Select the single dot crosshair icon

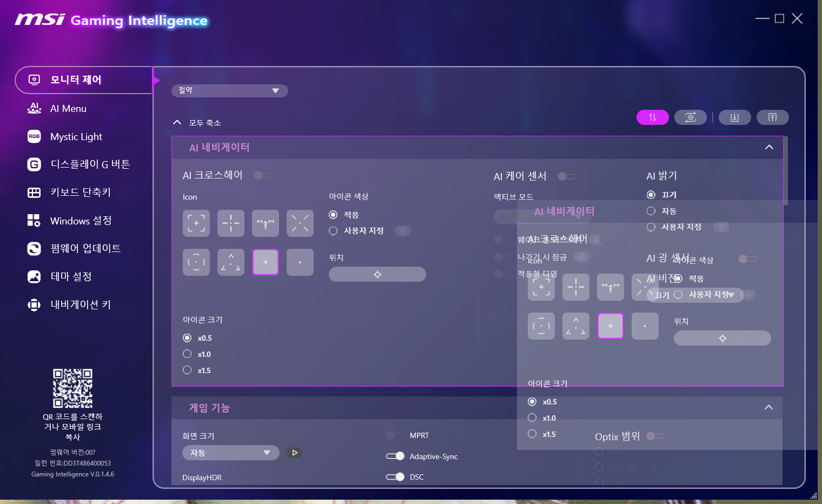click(300, 262)
